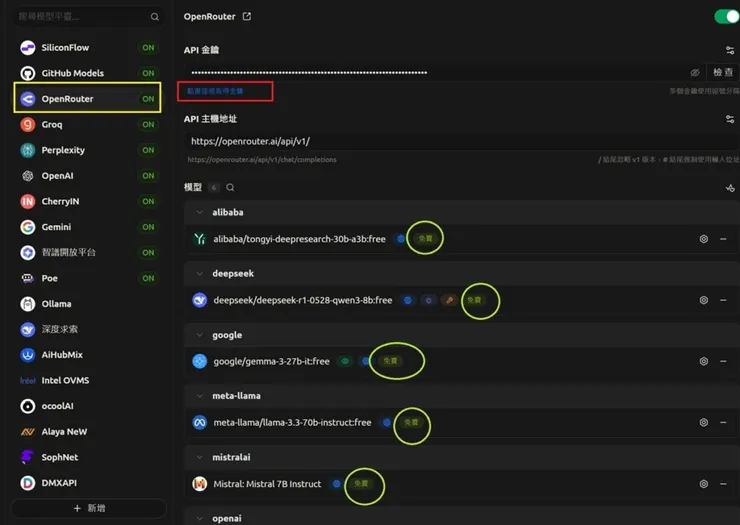This screenshot has width=740, height=525.
Task: Collapse the mistralai model group
Action: pyautogui.click(x=200, y=457)
